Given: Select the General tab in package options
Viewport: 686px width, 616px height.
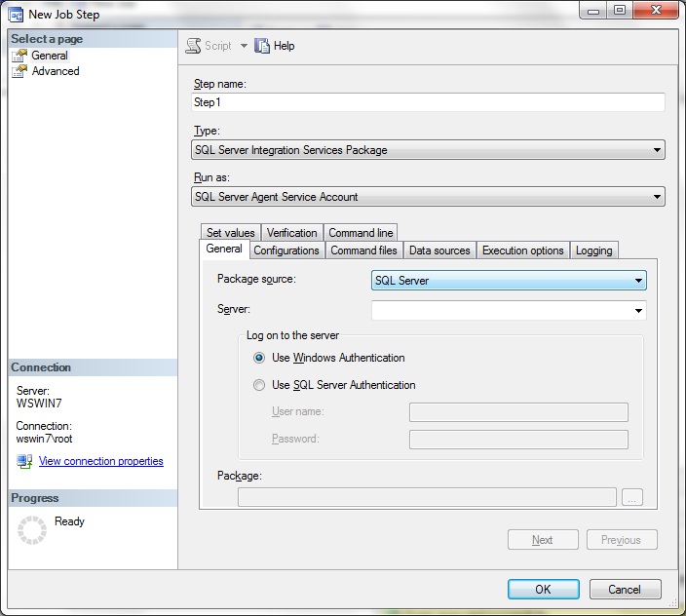Looking at the screenshot, I should point(224,249).
